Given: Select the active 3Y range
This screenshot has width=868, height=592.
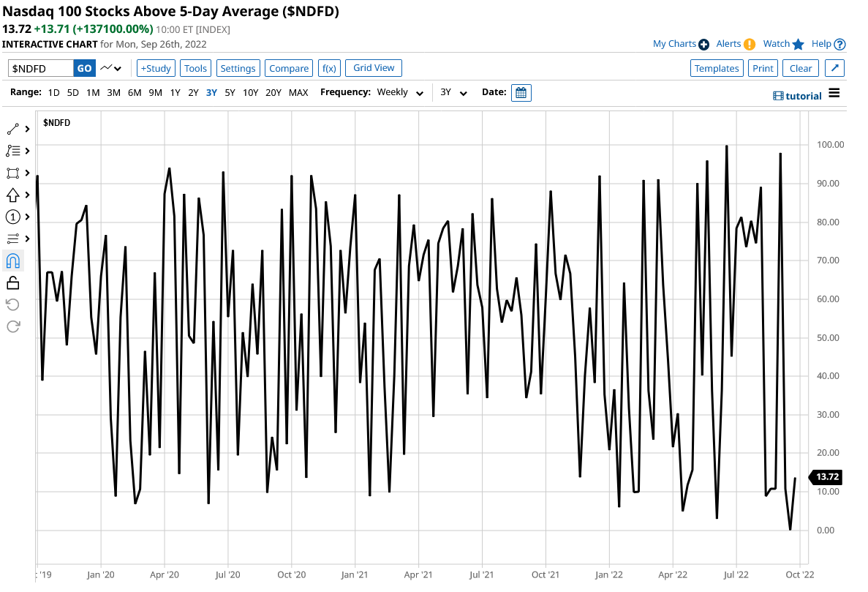Looking at the screenshot, I should [x=211, y=92].
